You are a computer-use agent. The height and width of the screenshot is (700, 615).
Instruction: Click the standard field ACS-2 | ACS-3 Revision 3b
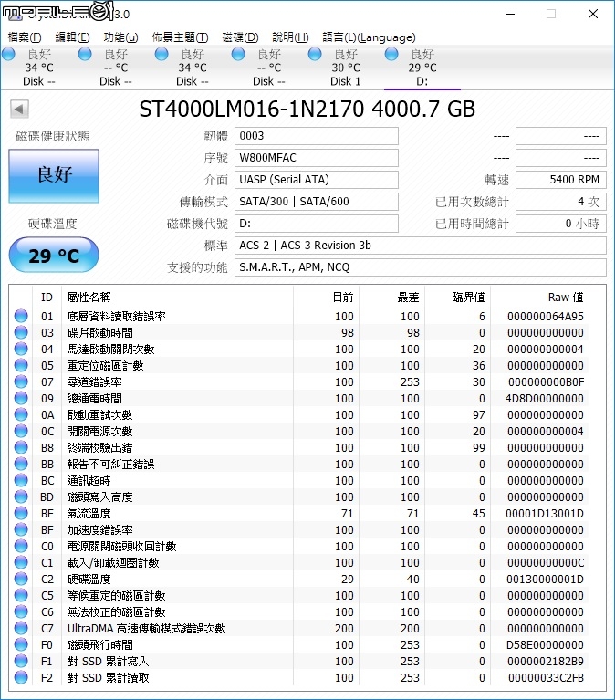[421, 246]
